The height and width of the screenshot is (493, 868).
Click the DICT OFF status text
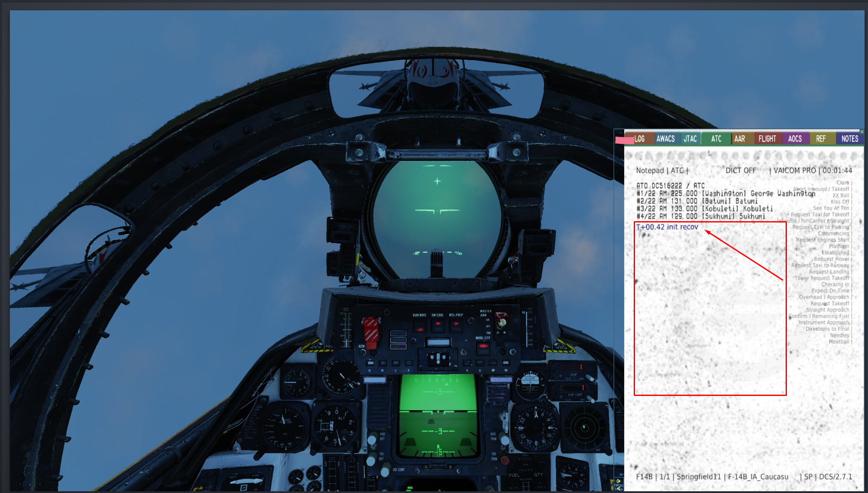pos(741,170)
